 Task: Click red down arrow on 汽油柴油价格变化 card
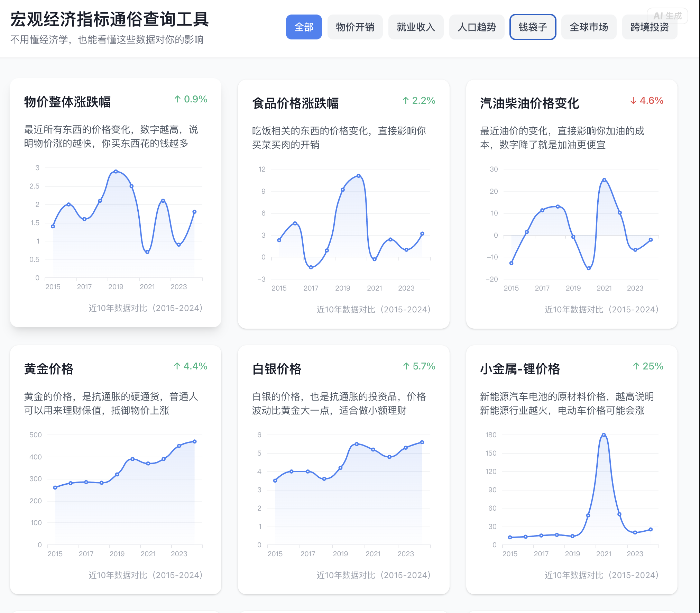click(633, 101)
